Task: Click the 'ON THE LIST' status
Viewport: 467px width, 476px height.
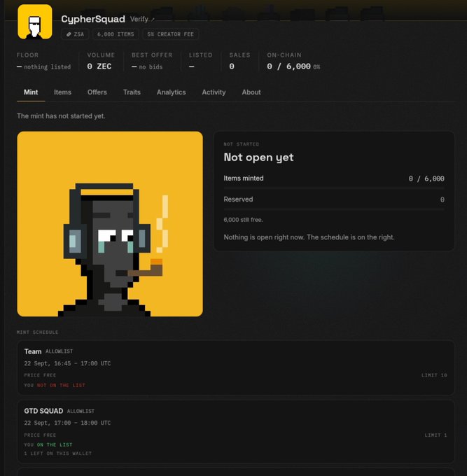Action: (x=55, y=444)
